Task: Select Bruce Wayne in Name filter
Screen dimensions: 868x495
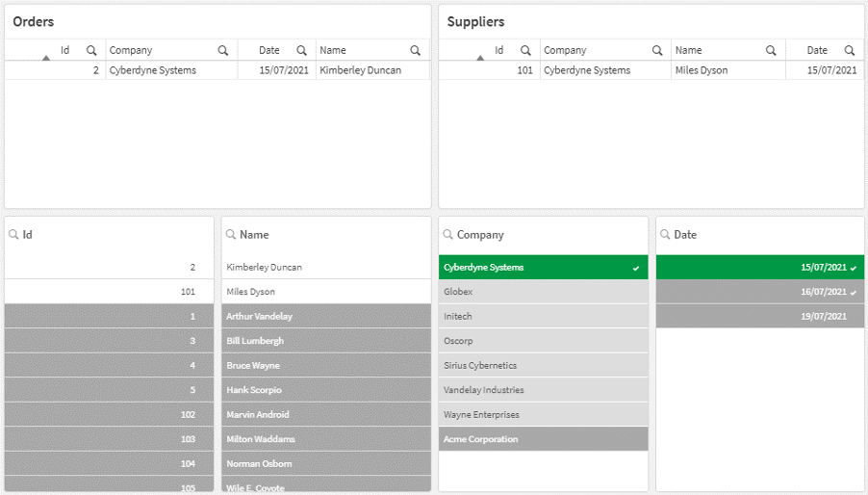Action: click(x=326, y=365)
